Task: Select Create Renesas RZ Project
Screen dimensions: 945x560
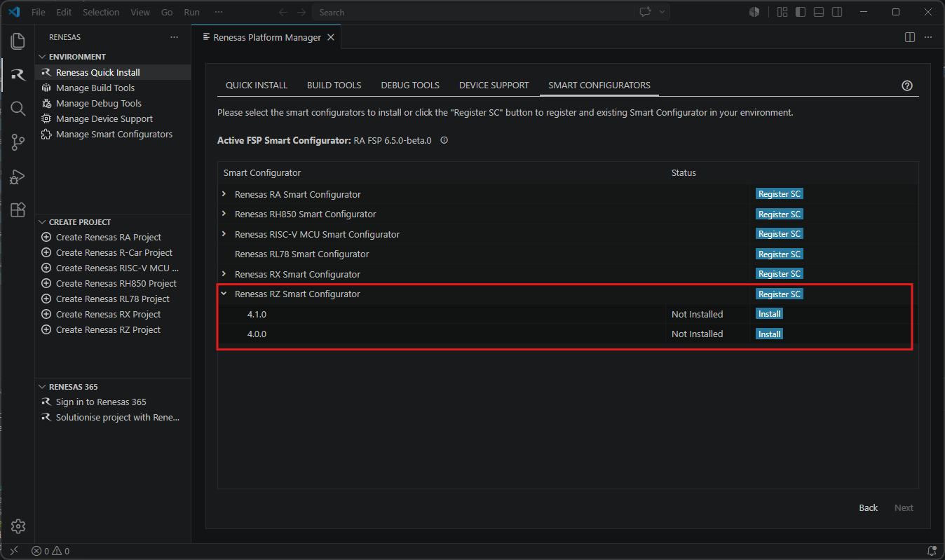Action: pos(113,329)
